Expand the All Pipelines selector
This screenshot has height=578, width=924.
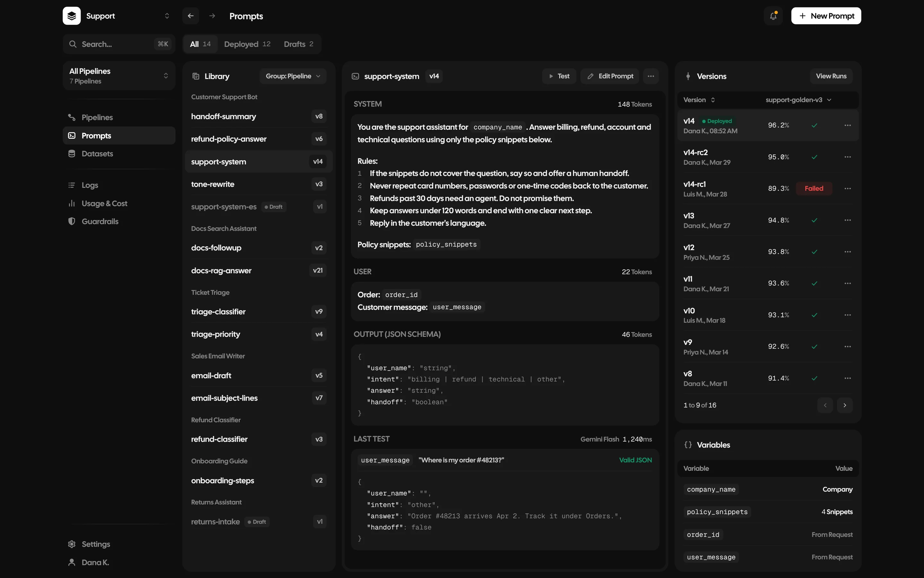(x=119, y=76)
